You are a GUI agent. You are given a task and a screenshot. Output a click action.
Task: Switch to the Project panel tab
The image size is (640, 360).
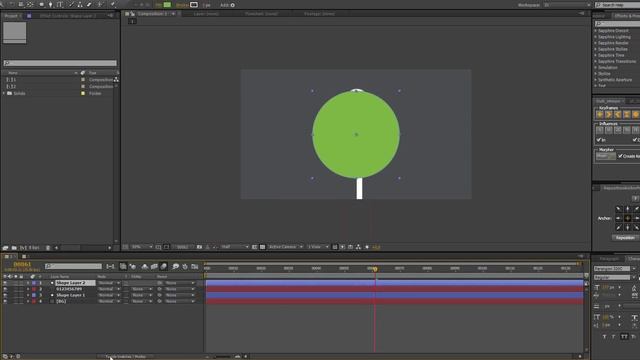tap(11, 16)
